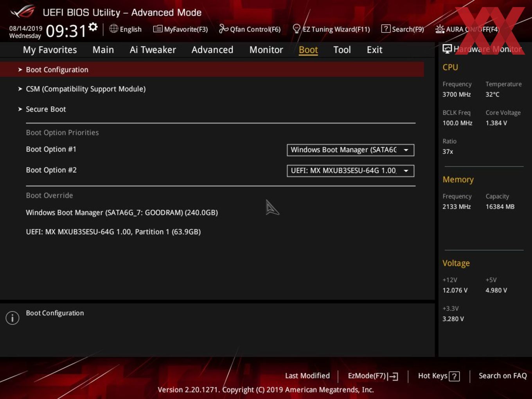Screen dimensions: 532x399
Task: Boot override UEFI MX MXUB3SESU-64G entry
Action: click(x=113, y=232)
